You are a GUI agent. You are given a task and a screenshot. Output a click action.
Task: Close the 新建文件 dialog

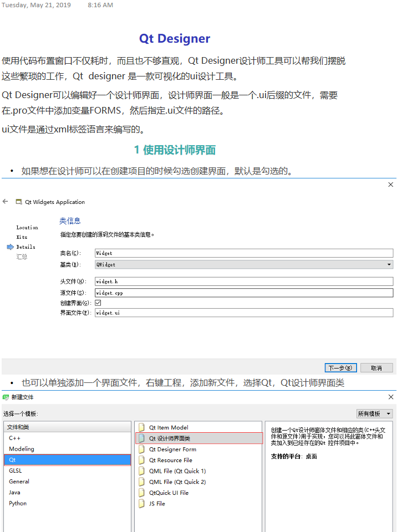click(x=390, y=397)
